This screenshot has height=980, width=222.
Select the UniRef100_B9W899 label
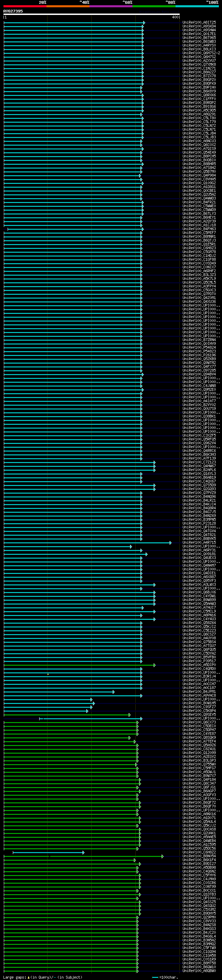click(199, 600)
